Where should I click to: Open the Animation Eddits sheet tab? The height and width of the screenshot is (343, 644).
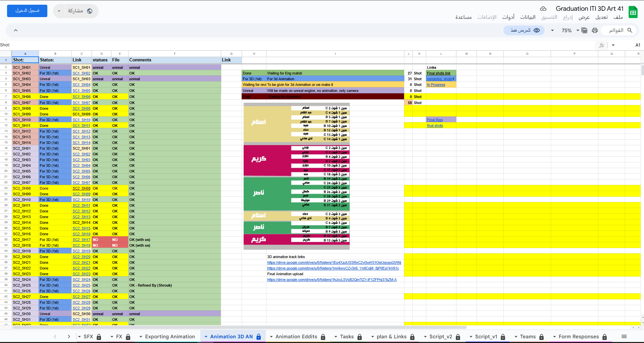[x=296, y=337]
